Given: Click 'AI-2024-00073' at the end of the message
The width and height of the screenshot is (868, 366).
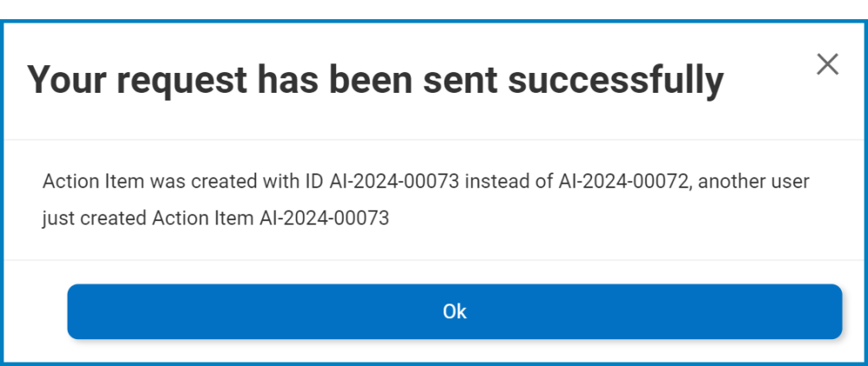Looking at the screenshot, I should [325, 219].
